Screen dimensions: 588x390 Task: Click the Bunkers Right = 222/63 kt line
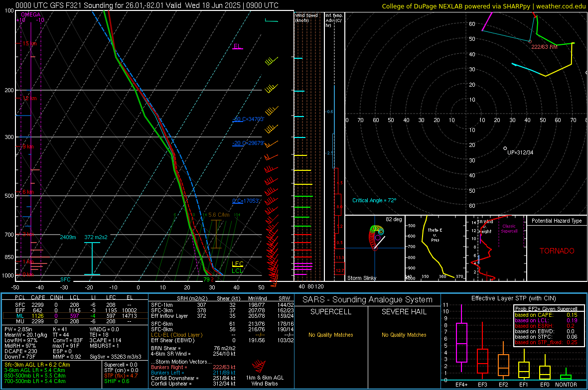pos(193,367)
